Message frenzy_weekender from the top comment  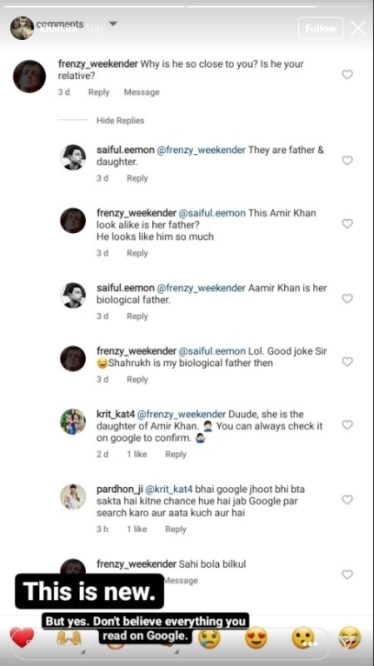coord(142,92)
